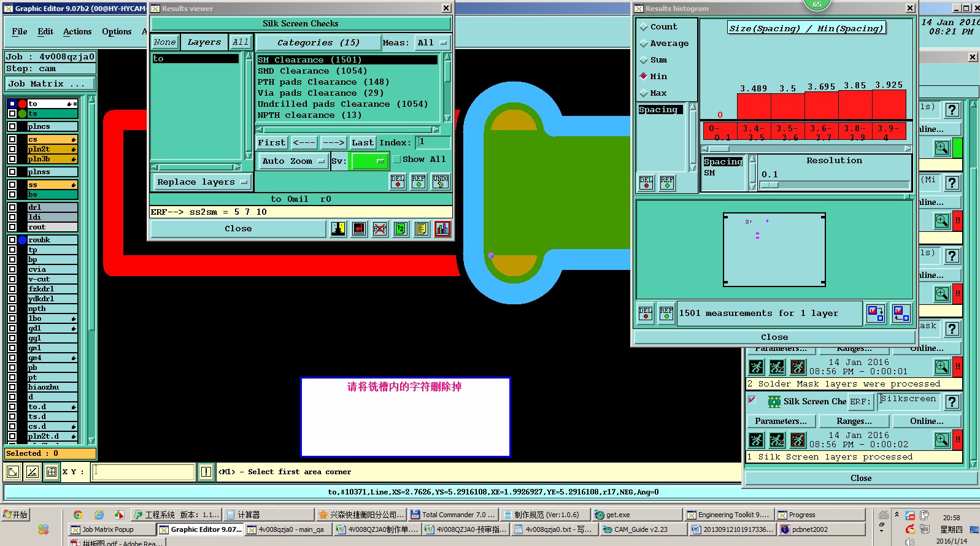Open the Actions menu
Viewport: 980px width, 546px height.
click(x=77, y=31)
